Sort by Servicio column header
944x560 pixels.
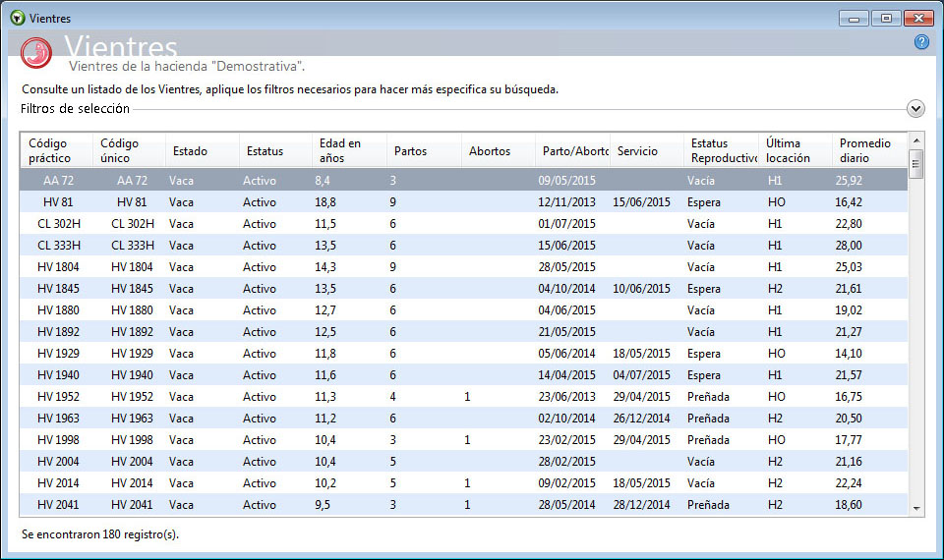point(647,150)
